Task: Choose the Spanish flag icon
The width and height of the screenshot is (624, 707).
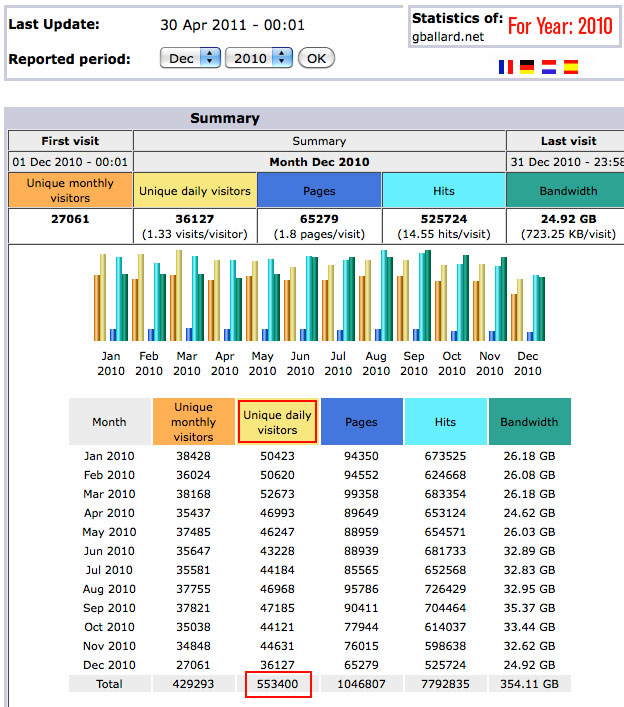Action: pyautogui.click(x=570, y=68)
